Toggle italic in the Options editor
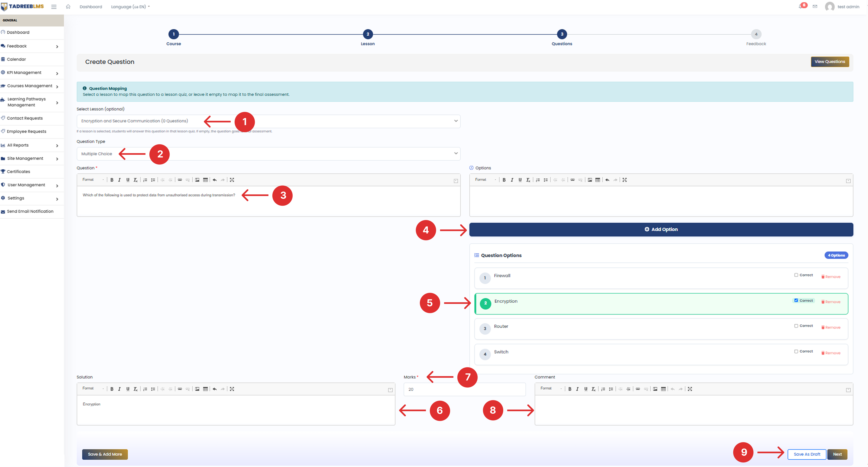Viewport: 868px width, 467px height. point(512,180)
